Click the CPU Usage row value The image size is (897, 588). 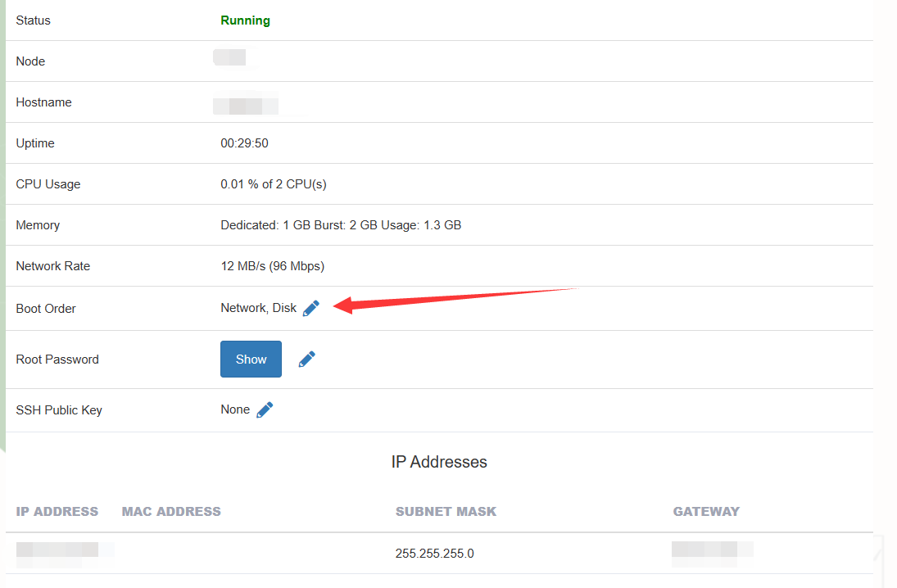(x=273, y=183)
